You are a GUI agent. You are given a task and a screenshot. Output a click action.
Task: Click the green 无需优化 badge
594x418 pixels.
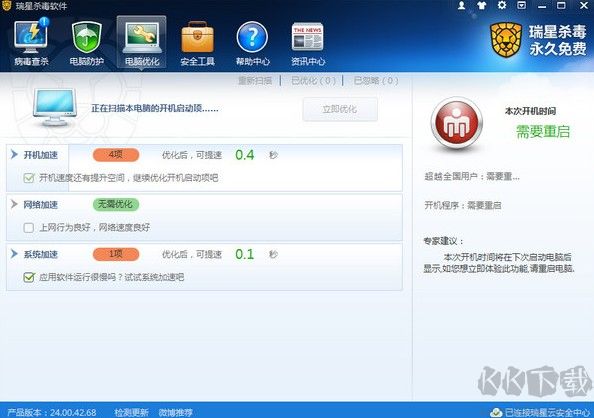(x=116, y=204)
